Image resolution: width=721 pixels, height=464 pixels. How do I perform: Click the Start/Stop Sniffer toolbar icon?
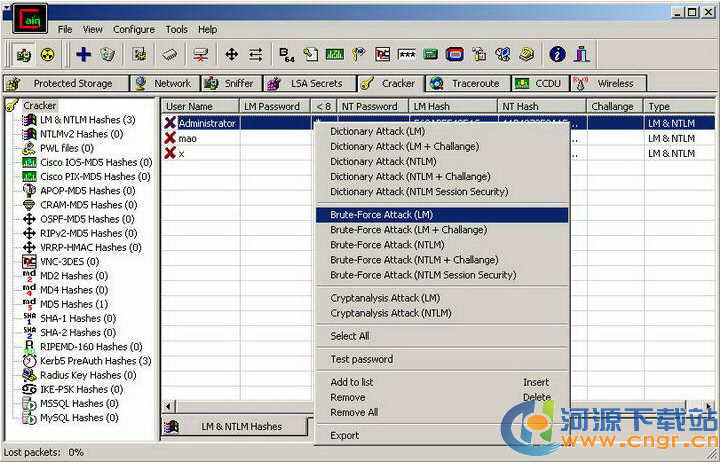coord(23,54)
